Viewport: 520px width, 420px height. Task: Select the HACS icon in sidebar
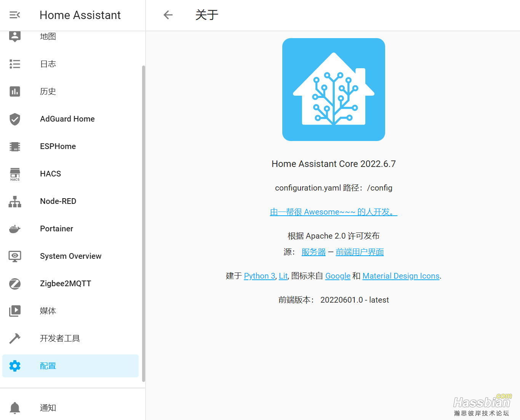14,174
